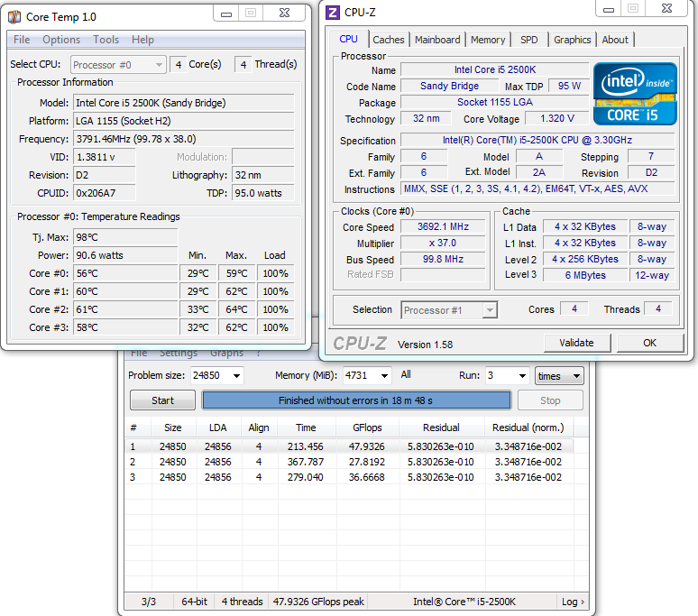Switch to the SPD tab in CPU-Z

[528, 40]
